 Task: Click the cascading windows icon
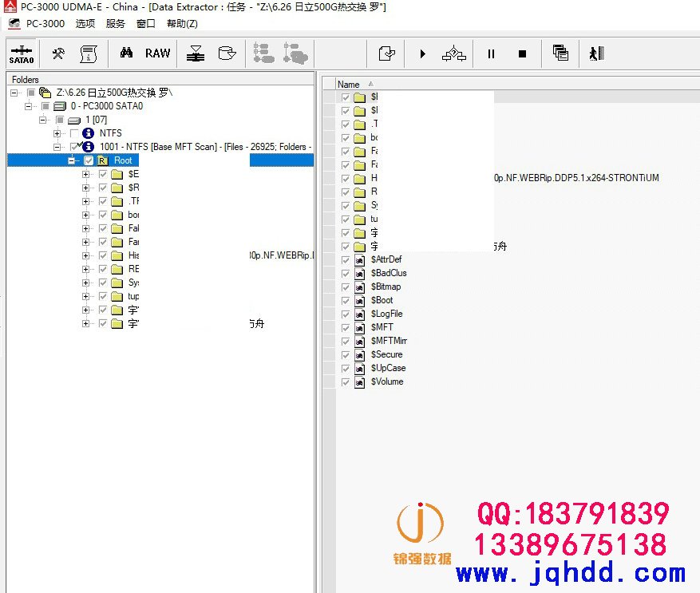(x=560, y=53)
